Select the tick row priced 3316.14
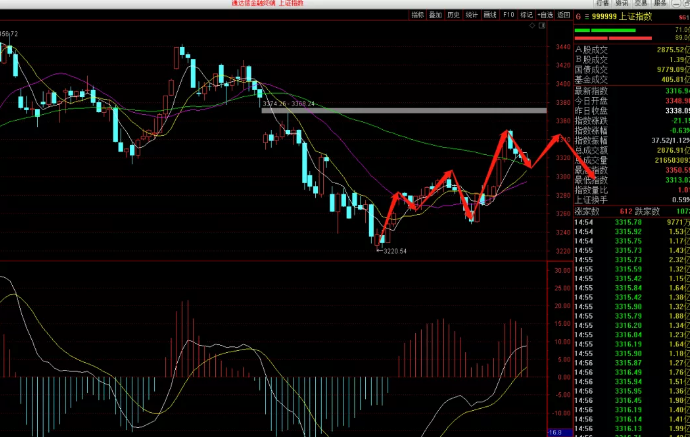This screenshot has width=690, height=437. (632, 419)
